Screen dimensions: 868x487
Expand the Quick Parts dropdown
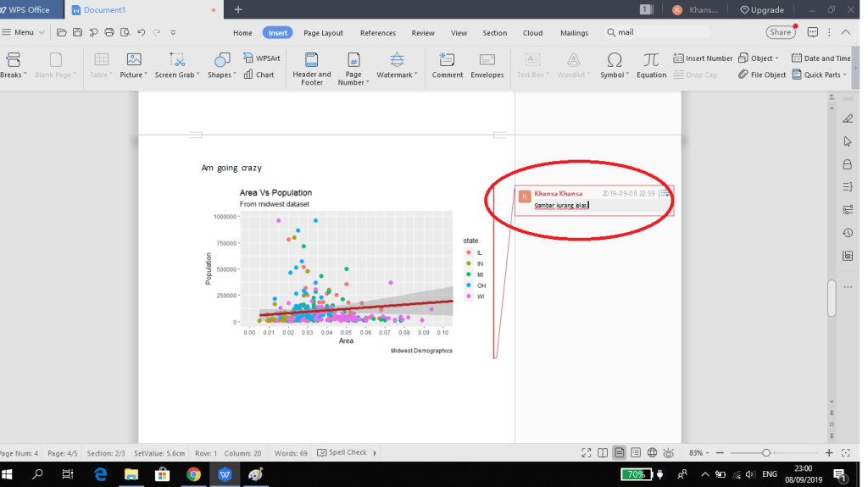click(821, 75)
